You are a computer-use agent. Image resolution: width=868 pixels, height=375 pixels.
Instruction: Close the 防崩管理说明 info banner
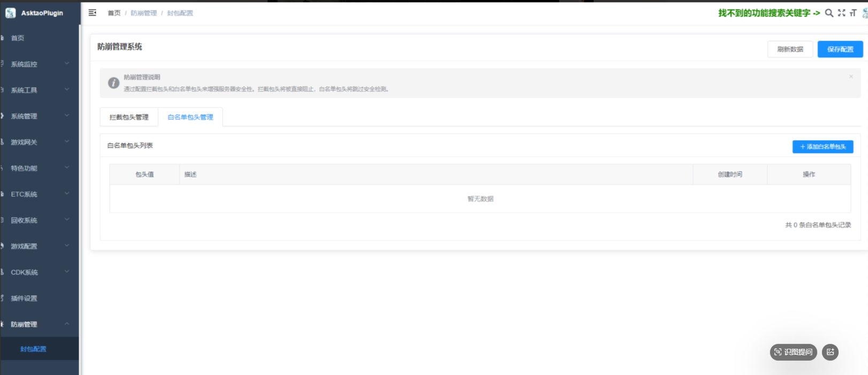(x=851, y=76)
